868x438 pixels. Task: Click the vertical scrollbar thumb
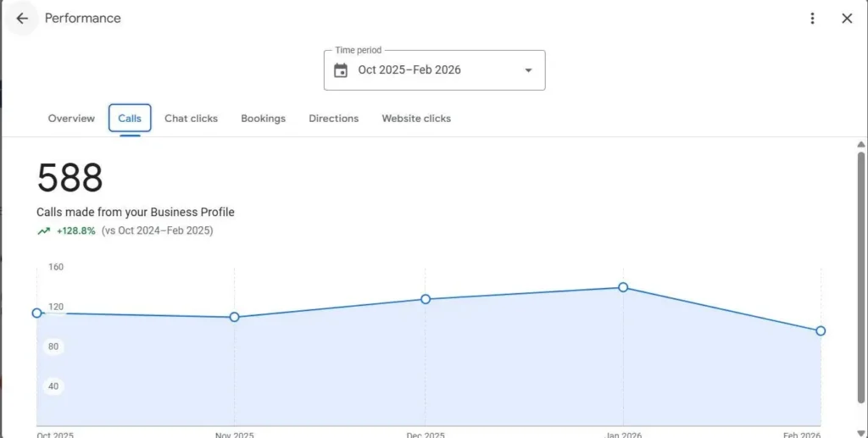point(861,276)
